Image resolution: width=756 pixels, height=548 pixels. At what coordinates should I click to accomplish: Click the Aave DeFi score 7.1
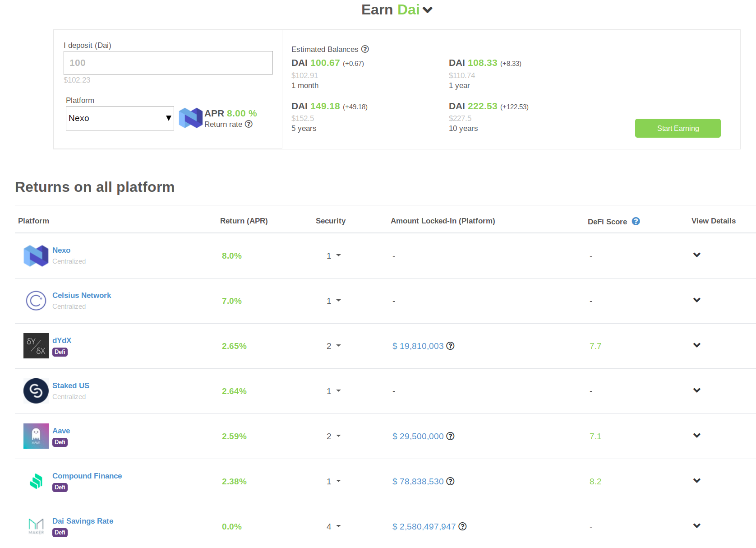pos(595,437)
